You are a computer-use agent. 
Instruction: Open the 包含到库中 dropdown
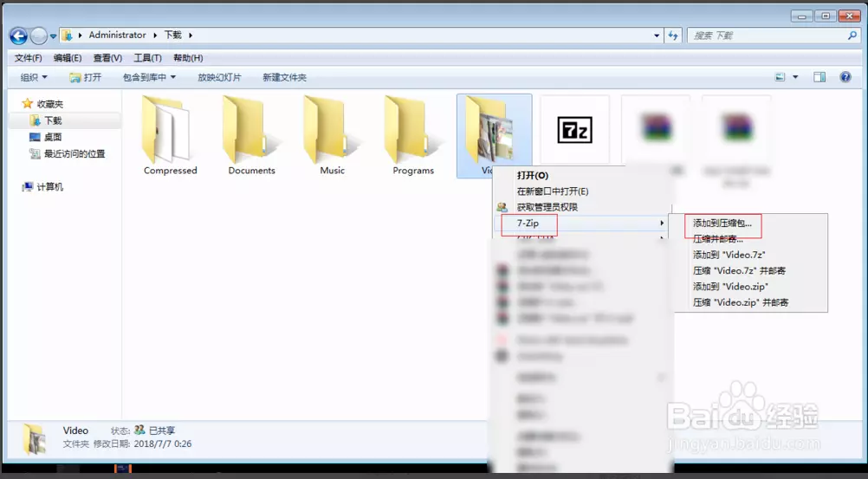pos(149,77)
